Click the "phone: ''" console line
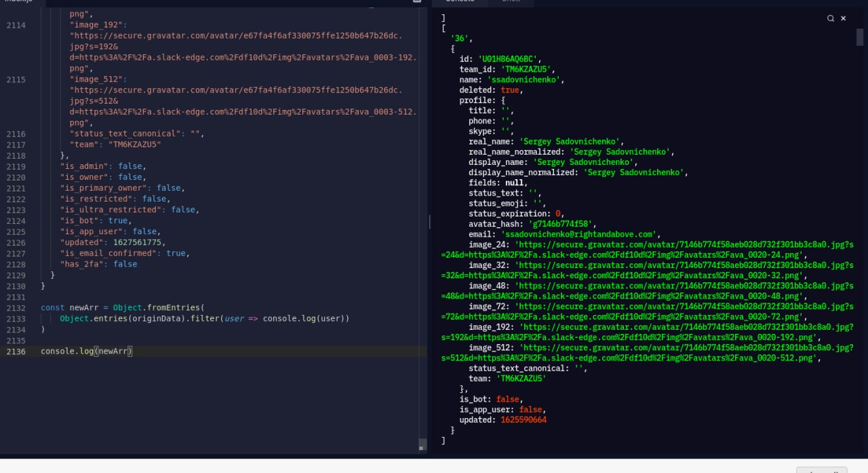868x473 pixels. coord(492,121)
